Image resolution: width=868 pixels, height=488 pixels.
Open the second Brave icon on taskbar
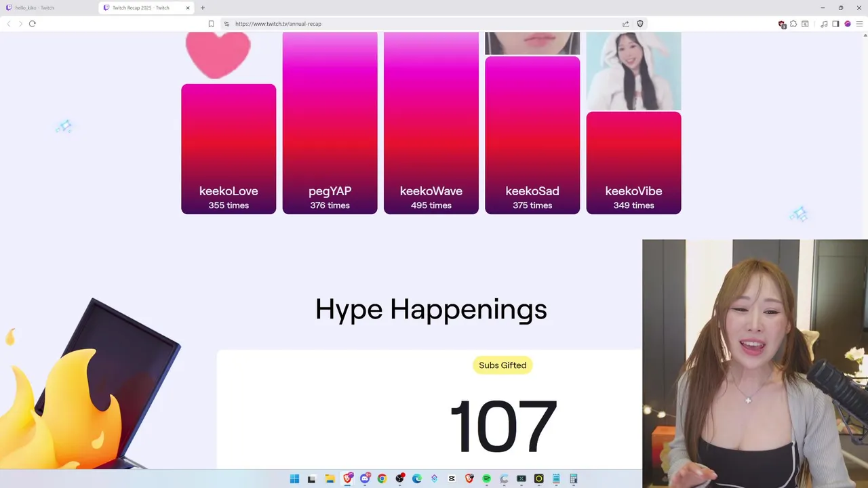469,479
